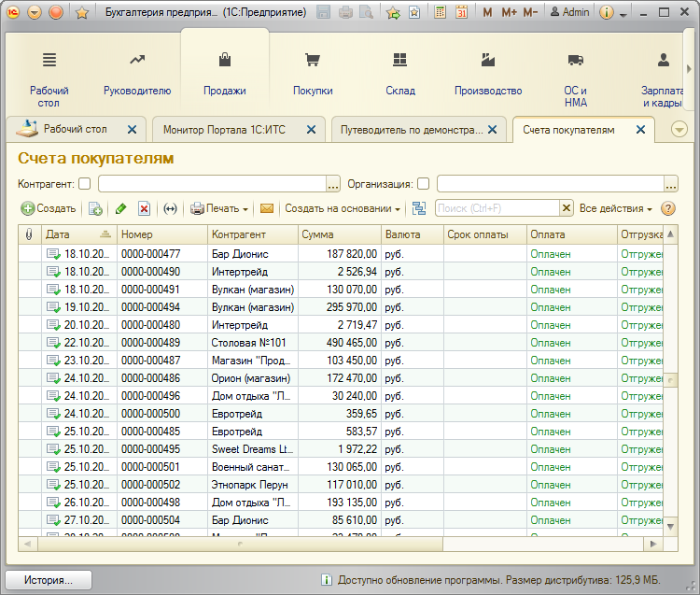Open Организация selection ellipsis button
Image resolution: width=700 pixels, height=595 pixels.
pos(670,184)
